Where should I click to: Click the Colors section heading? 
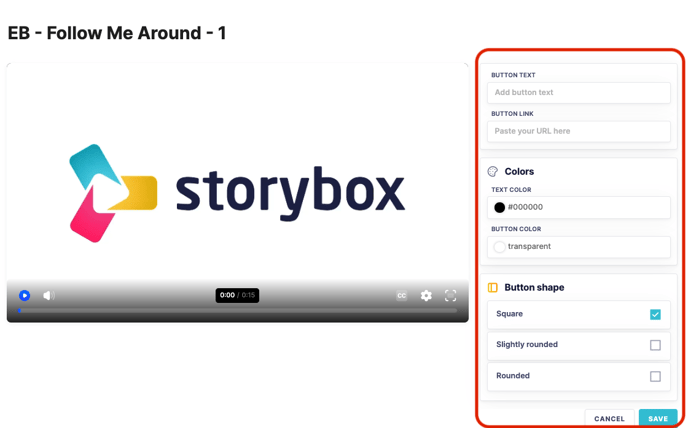(x=519, y=172)
